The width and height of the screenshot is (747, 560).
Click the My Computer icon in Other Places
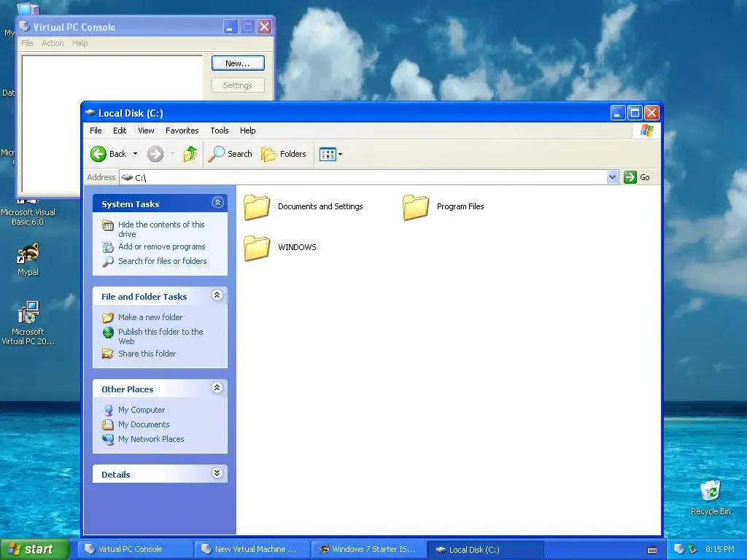pyautogui.click(x=108, y=410)
